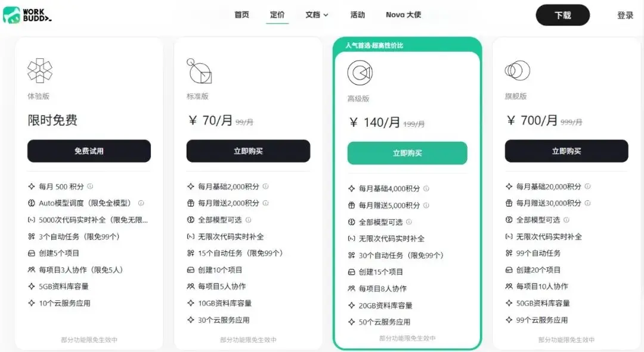Click the 旗舰版 overlapping circles icon

point(518,70)
